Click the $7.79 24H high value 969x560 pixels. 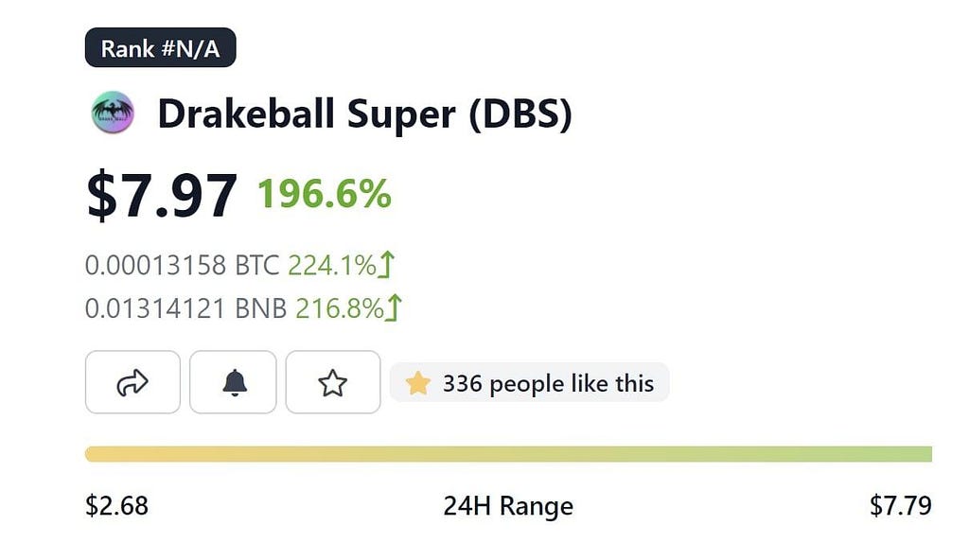pos(901,505)
